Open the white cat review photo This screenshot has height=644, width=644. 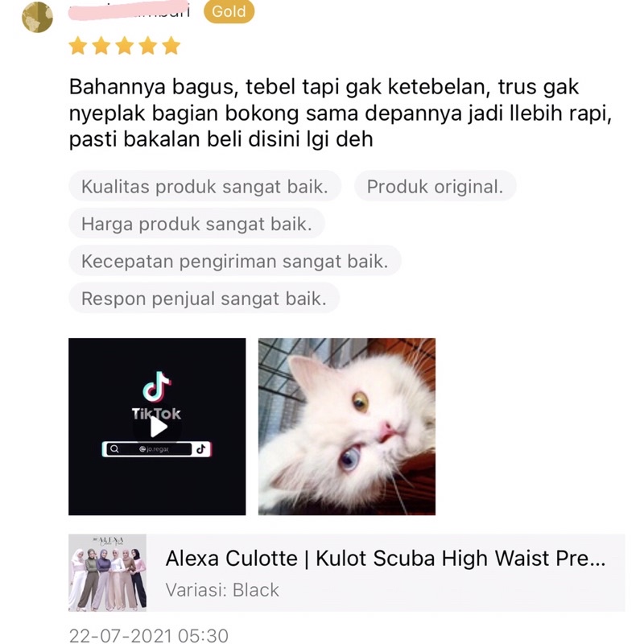[x=347, y=427]
